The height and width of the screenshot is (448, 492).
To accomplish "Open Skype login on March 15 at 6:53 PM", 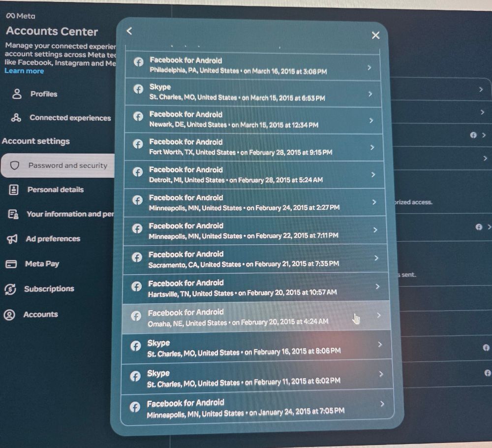I will point(253,92).
